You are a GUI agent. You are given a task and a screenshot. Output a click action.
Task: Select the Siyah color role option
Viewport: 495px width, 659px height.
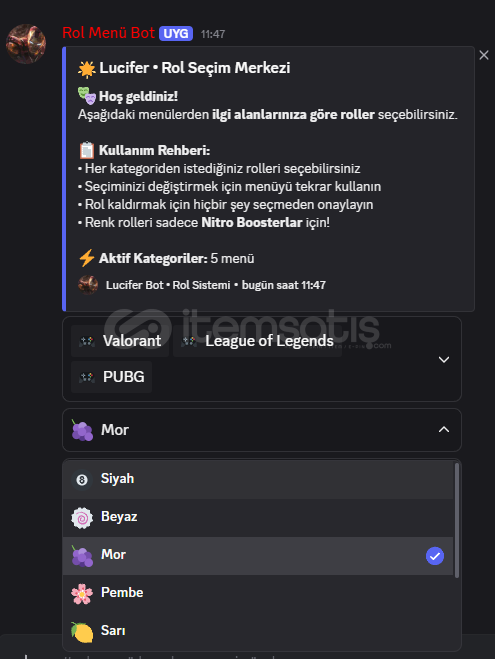click(x=258, y=479)
